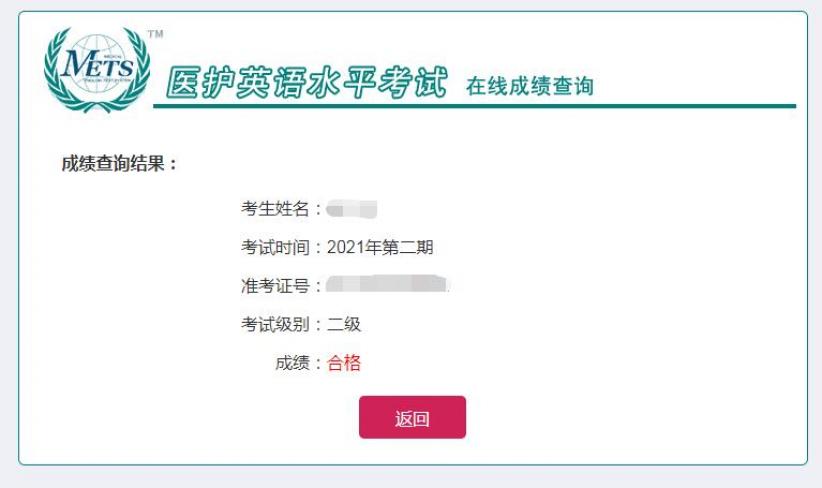Click the 成绩 label

coord(292,363)
